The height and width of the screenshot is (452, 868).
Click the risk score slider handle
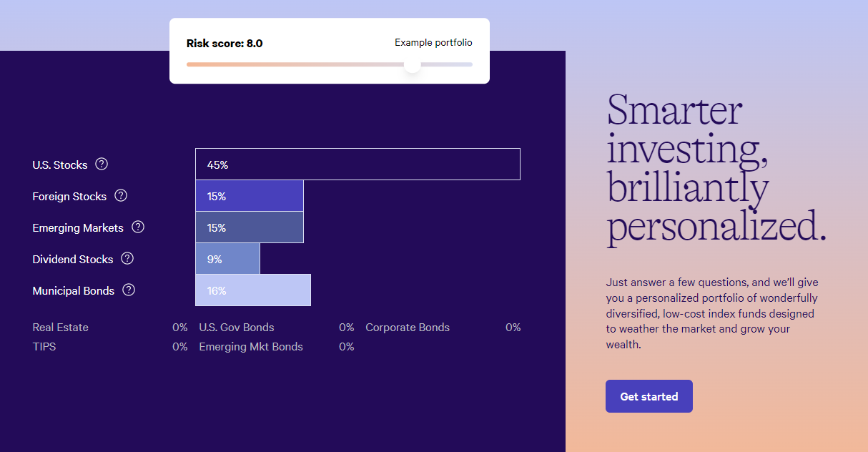413,64
